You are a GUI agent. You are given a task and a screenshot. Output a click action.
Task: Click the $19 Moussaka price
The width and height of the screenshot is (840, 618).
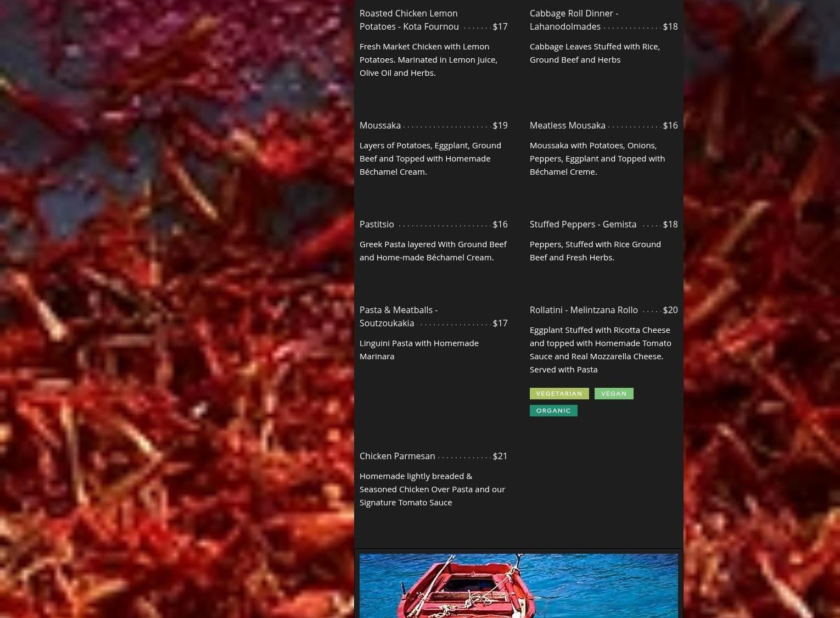[x=500, y=125]
